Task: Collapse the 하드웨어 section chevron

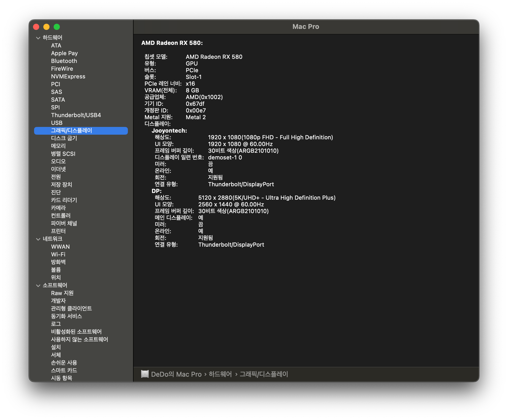Action: [x=38, y=38]
